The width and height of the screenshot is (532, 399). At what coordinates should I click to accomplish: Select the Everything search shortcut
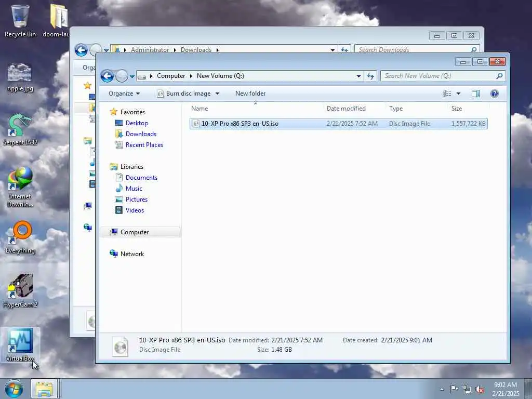click(x=20, y=237)
